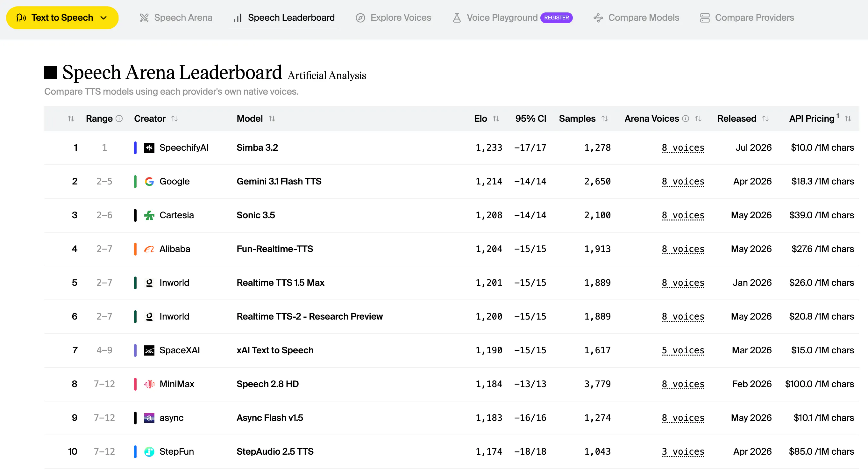Viewport: 868px width, 476px height.
Task: Sort the table by Creator
Action: click(x=174, y=119)
